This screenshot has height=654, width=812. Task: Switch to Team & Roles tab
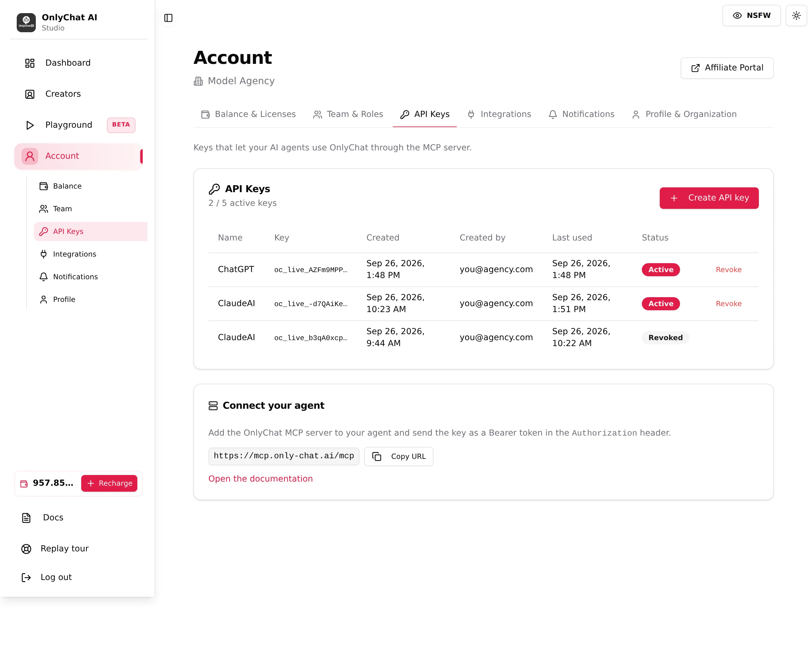tap(348, 114)
